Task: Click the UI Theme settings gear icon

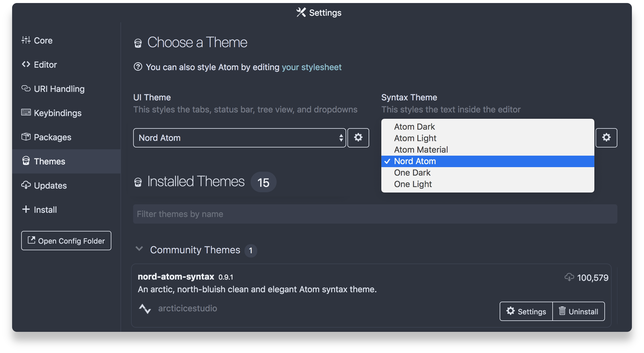Action: (358, 138)
